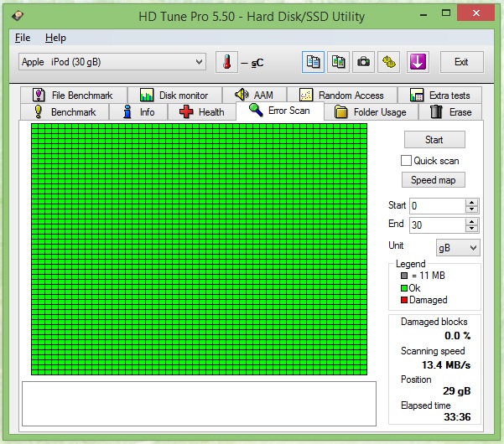Click the Speed map button

[x=433, y=180]
